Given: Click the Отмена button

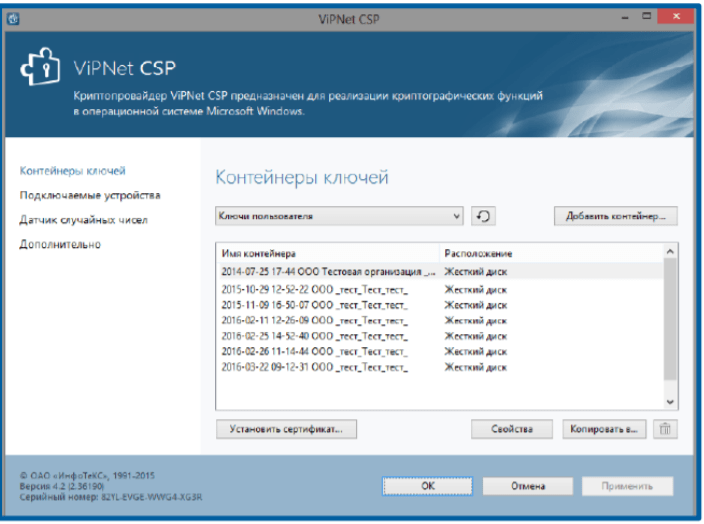Looking at the screenshot, I should (528, 486).
